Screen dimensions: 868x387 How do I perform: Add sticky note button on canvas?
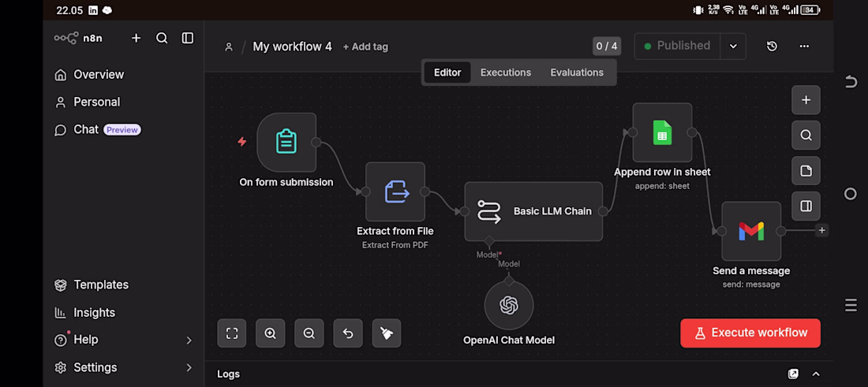point(806,171)
